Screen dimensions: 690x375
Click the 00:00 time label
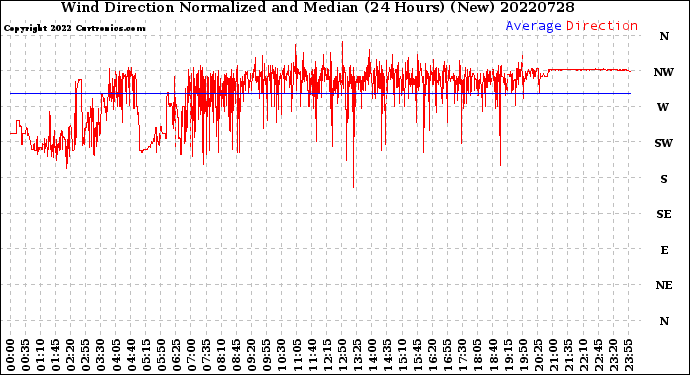pos(11,355)
